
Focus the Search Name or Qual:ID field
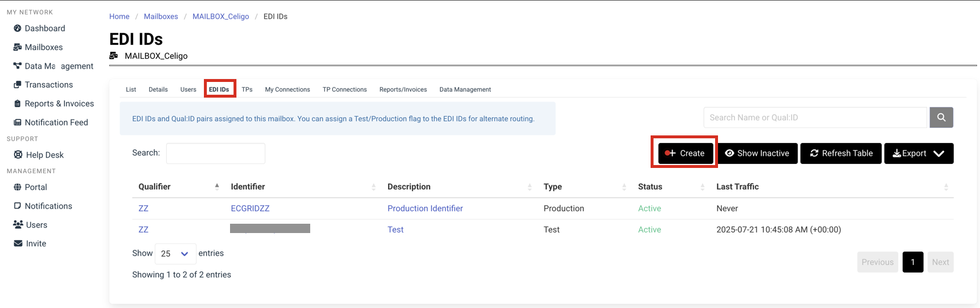pyautogui.click(x=815, y=117)
